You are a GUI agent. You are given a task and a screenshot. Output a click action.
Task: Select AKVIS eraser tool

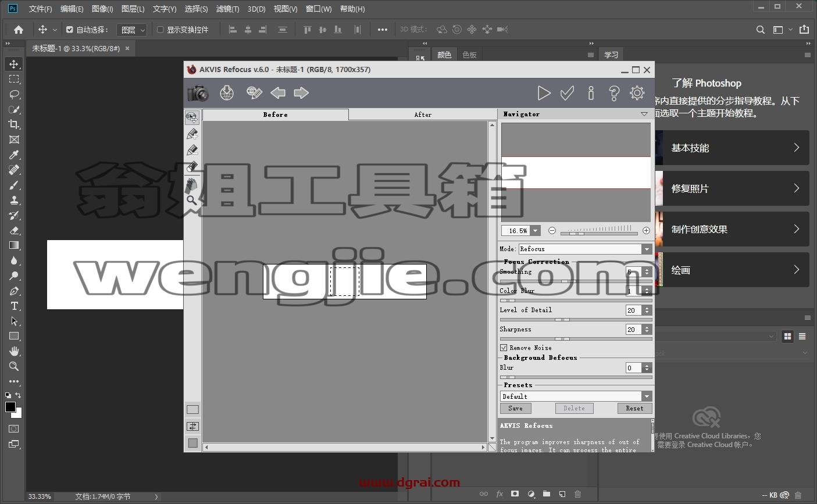click(192, 167)
